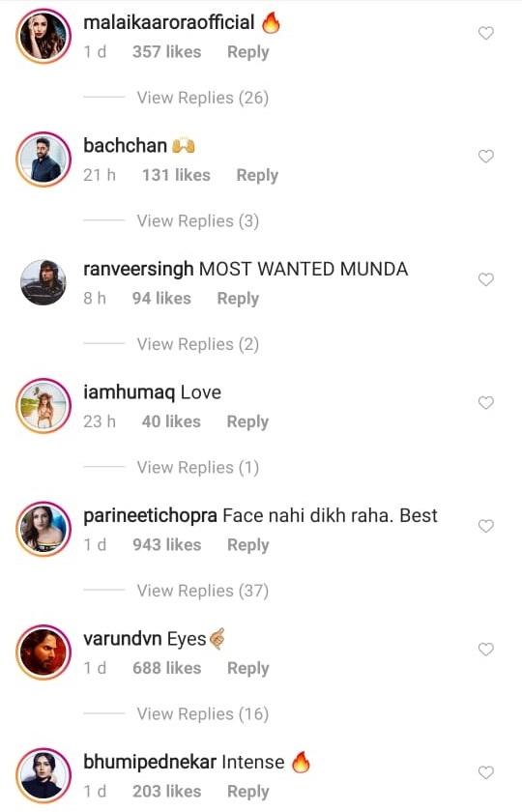522x812 pixels.
Task: Like bhumipednekar's Intense comment
Action: coord(485,772)
